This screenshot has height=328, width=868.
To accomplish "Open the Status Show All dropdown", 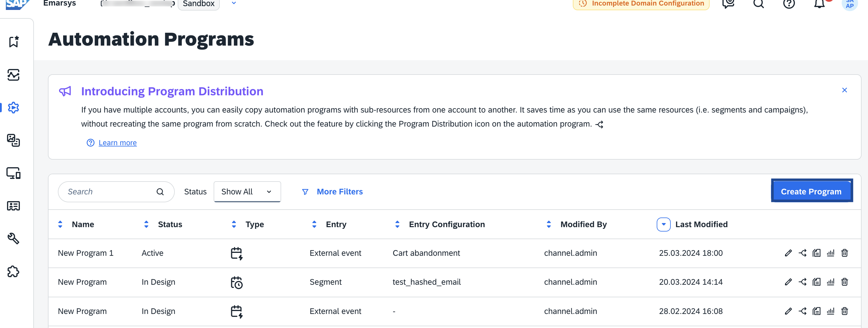I will (247, 191).
